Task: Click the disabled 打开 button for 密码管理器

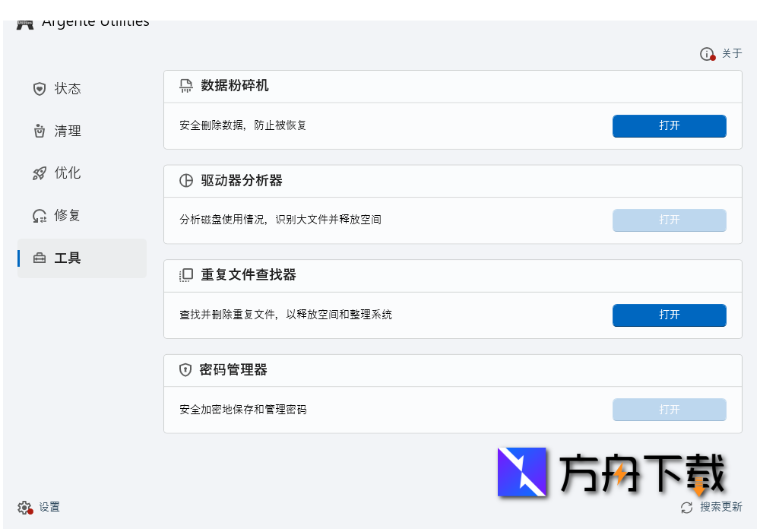Action: coord(669,410)
